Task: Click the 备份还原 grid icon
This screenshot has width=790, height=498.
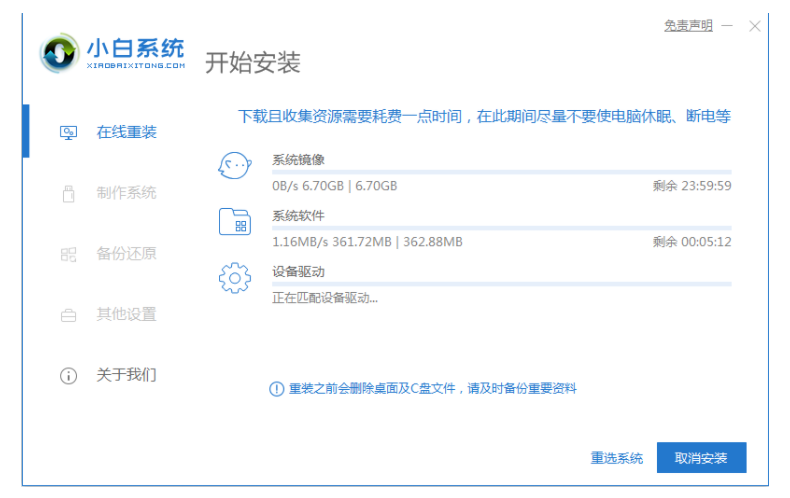Action: point(68,254)
